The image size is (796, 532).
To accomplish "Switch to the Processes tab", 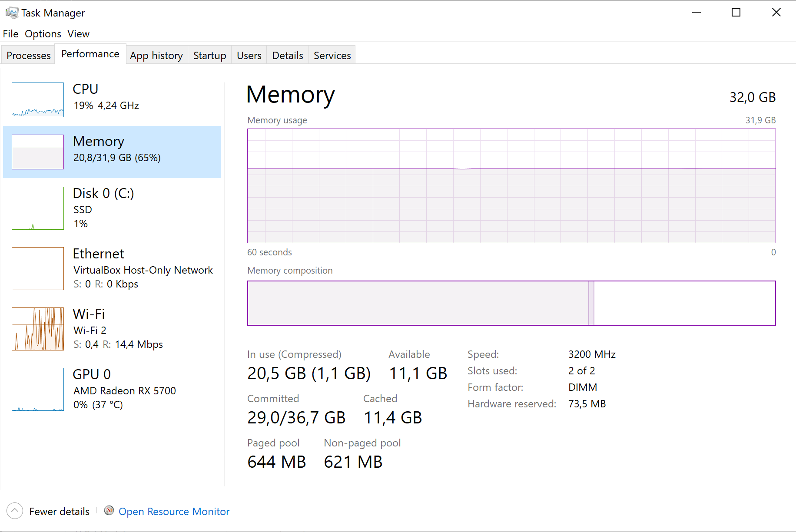I will (29, 56).
